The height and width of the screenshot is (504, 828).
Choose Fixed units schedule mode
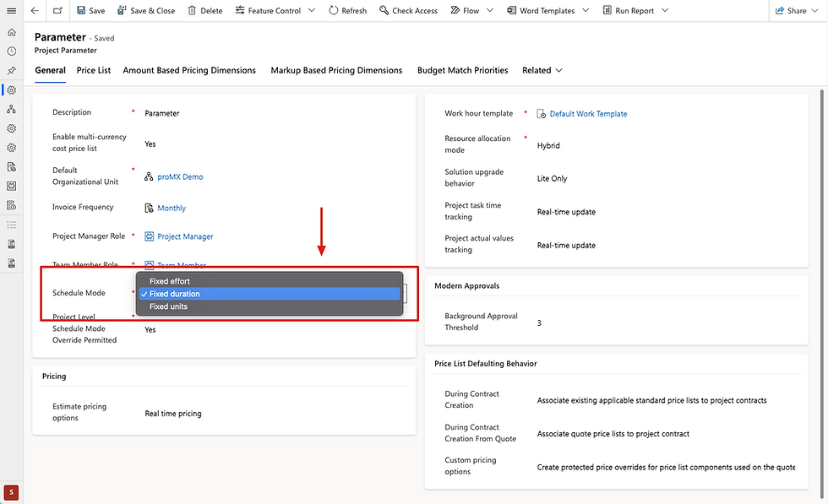click(168, 306)
